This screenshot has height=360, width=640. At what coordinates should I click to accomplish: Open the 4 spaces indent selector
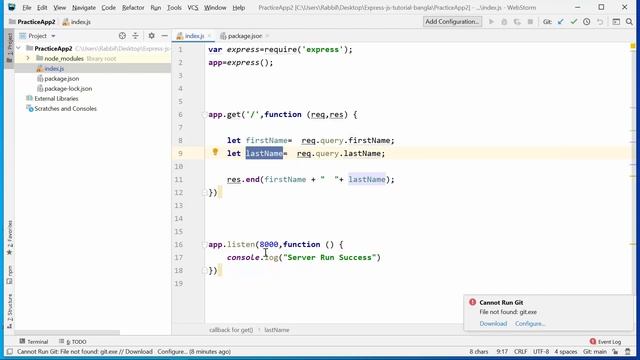tap(566, 351)
